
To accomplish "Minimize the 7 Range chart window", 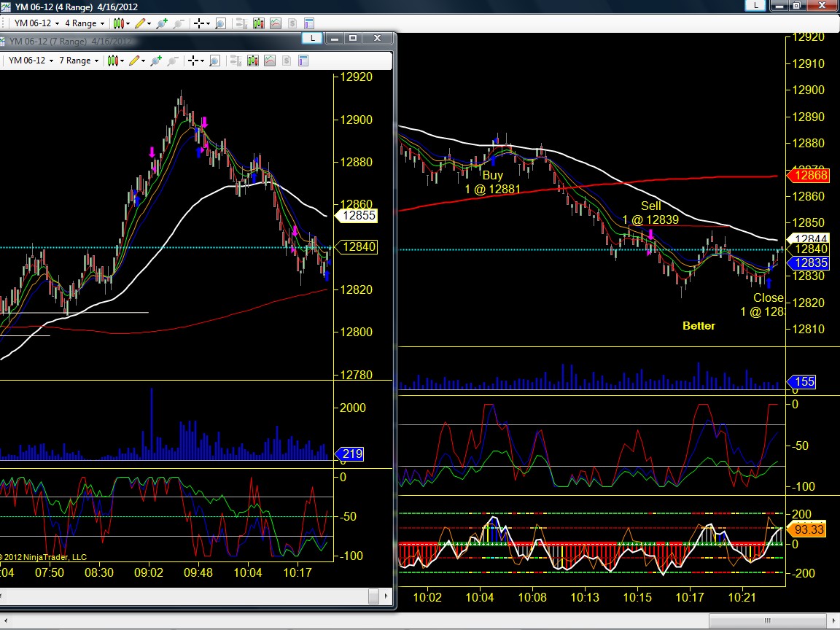I will pyautogui.click(x=334, y=38).
